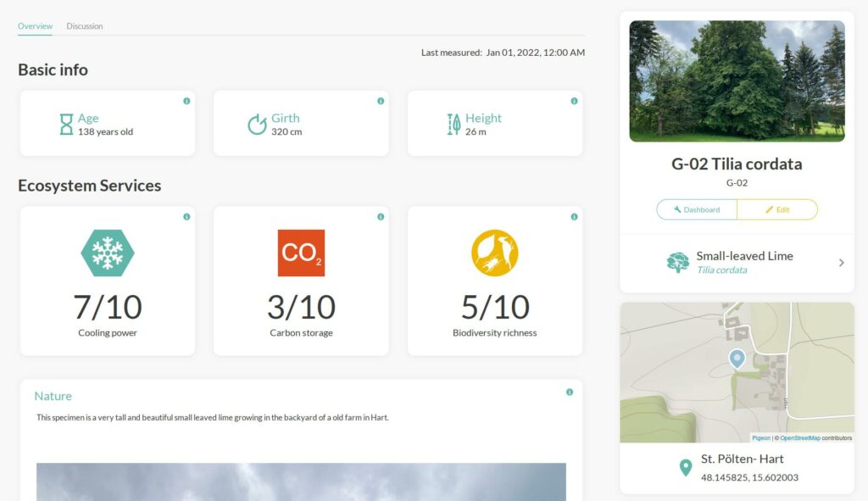Click the Small-leaved Lime name
The height and width of the screenshot is (501, 868).
click(x=744, y=256)
